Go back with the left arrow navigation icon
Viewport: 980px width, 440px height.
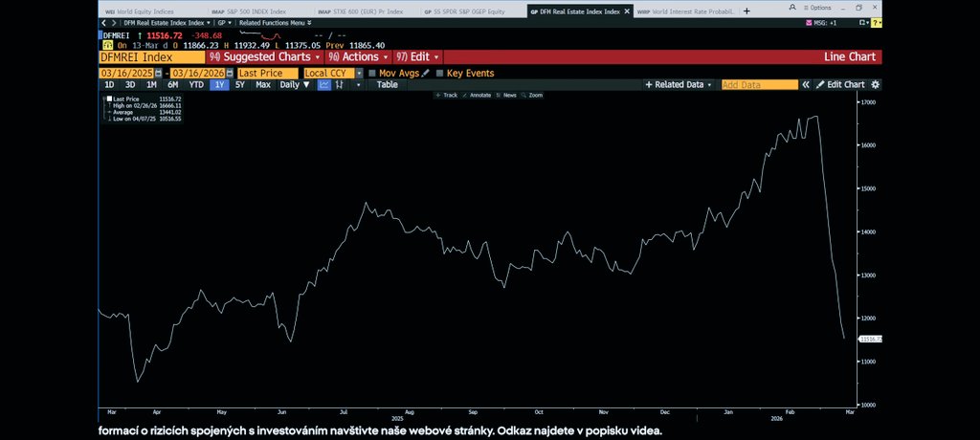pyautogui.click(x=103, y=23)
